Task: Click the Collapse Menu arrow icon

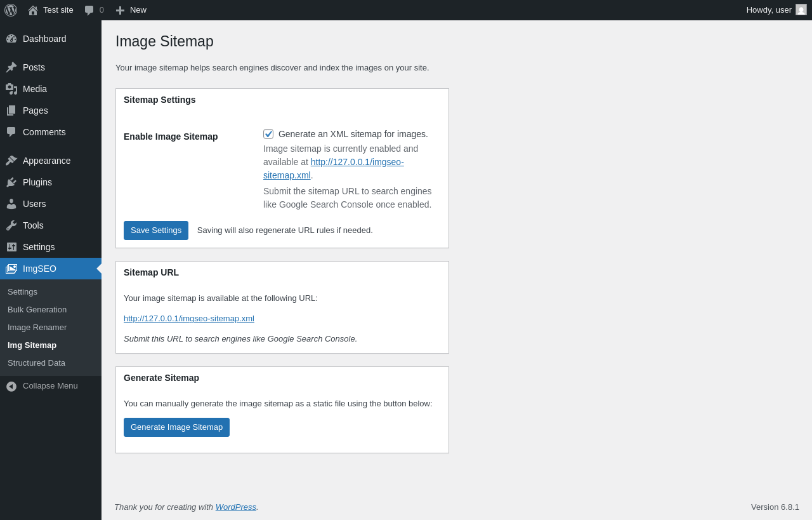Action: click(x=11, y=386)
